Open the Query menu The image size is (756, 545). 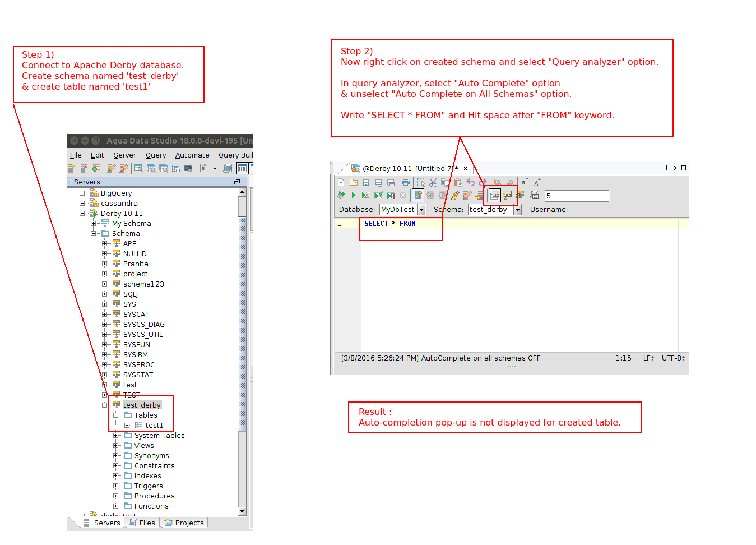(156, 155)
